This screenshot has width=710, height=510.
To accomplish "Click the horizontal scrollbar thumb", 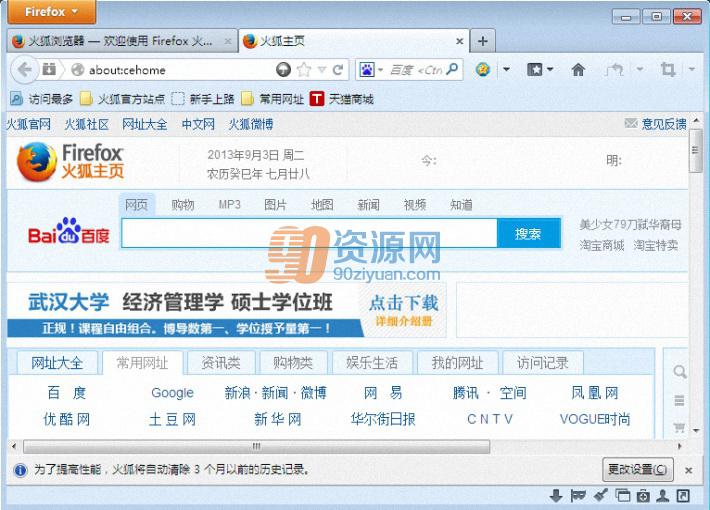I will click(256, 446).
